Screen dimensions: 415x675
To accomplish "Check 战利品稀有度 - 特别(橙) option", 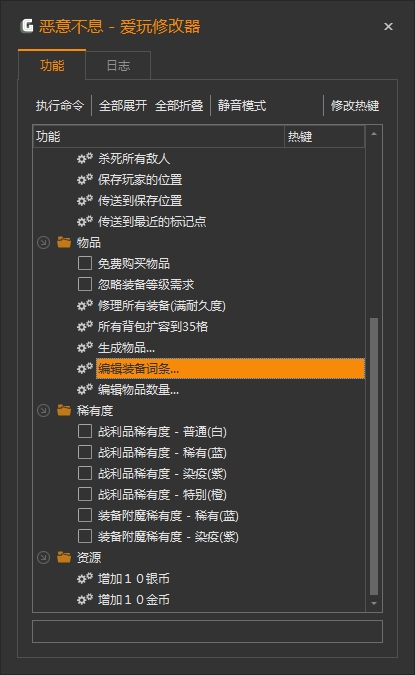I will point(85,494).
